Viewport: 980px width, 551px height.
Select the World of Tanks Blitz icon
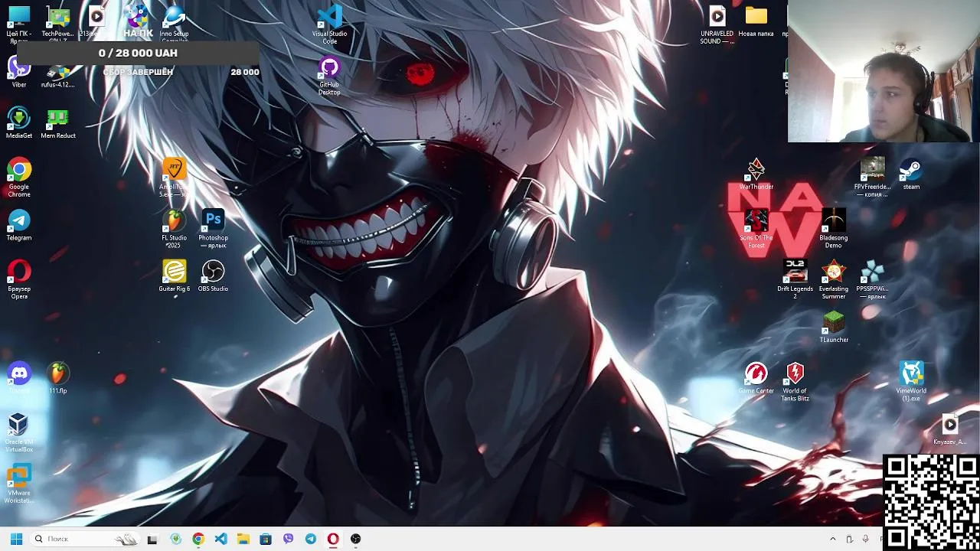pyautogui.click(x=795, y=381)
